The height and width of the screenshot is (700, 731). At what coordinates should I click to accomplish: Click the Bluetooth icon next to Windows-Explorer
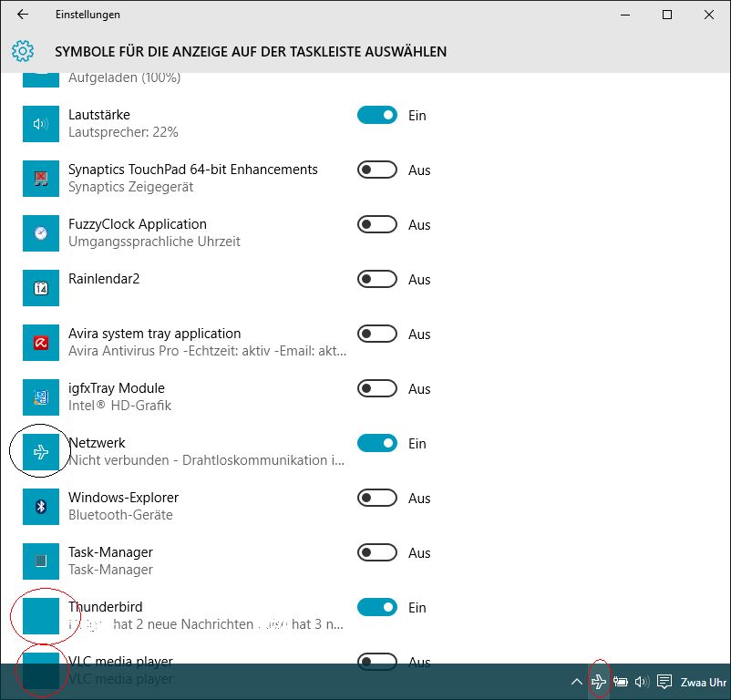41,507
